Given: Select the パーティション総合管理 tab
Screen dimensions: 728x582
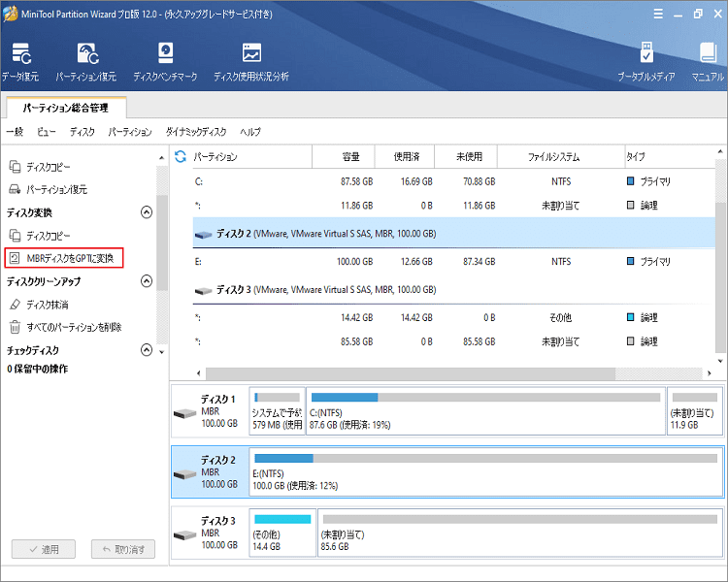Looking at the screenshot, I should click(66, 108).
